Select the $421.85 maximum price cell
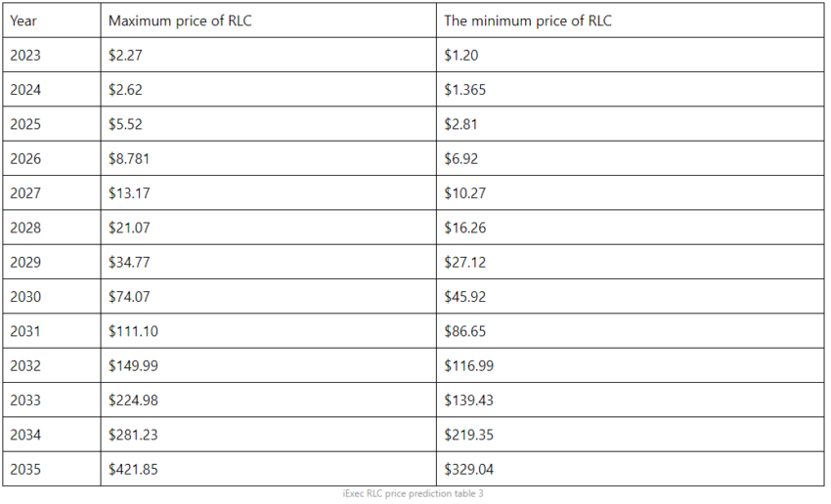Viewport: 831px width, 504px height. (x=269, y=469)
